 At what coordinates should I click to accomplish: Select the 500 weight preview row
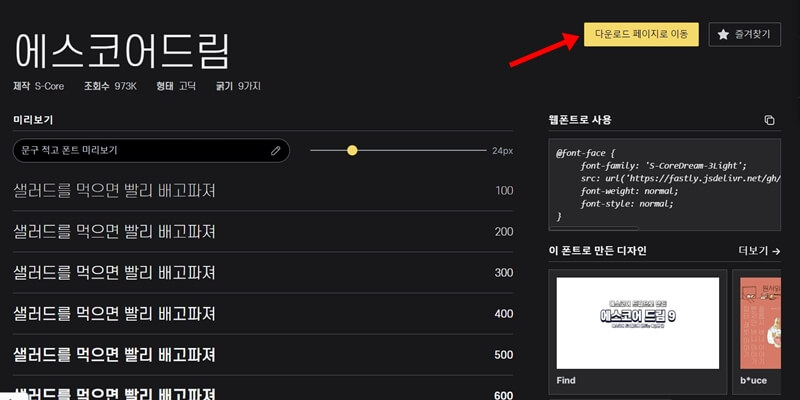click(263, 355)
